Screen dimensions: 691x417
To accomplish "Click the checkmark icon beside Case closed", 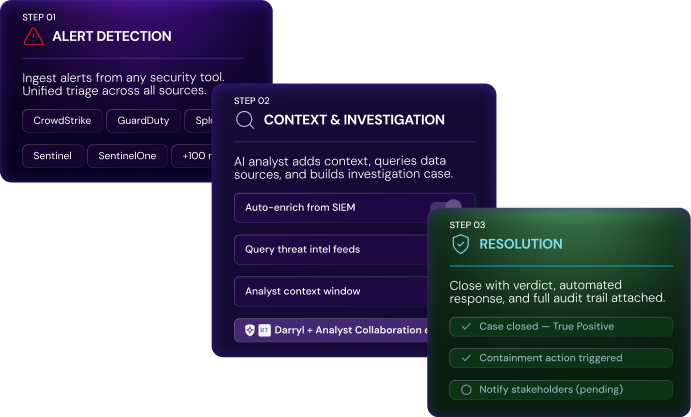I will coord(466,326).
